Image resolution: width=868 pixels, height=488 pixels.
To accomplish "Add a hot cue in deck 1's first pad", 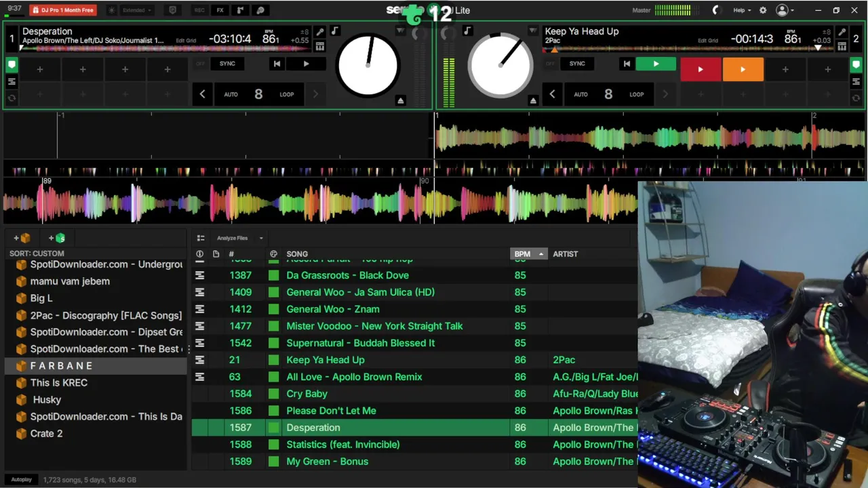I will 40,69.
